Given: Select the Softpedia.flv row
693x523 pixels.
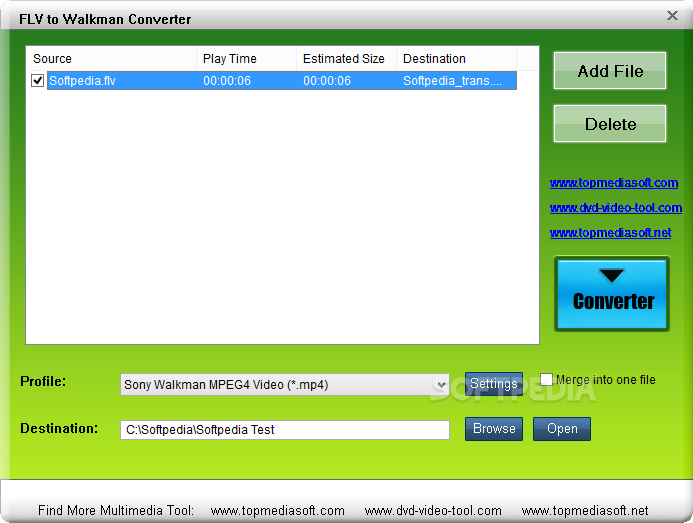Looking at the screenshot, I should 282,80.
